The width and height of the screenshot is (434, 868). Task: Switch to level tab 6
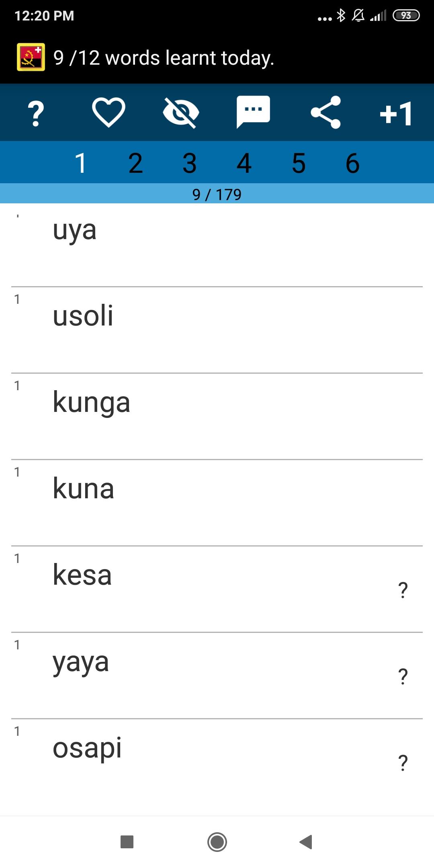353,163
